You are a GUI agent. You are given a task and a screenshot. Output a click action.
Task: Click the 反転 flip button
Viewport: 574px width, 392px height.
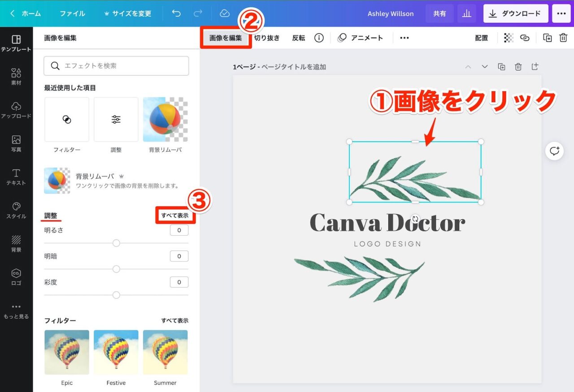(x=299, y=38)
